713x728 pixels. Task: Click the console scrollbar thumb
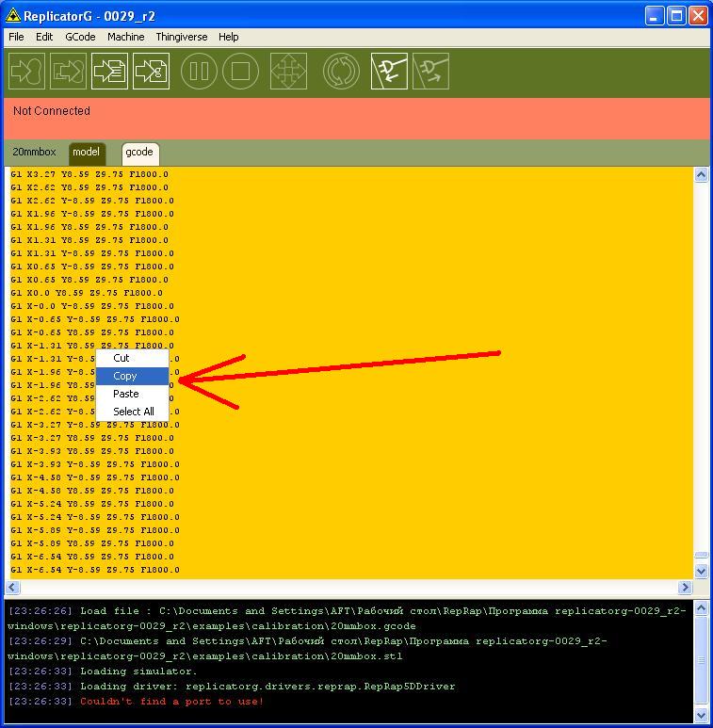coord(701,661)
